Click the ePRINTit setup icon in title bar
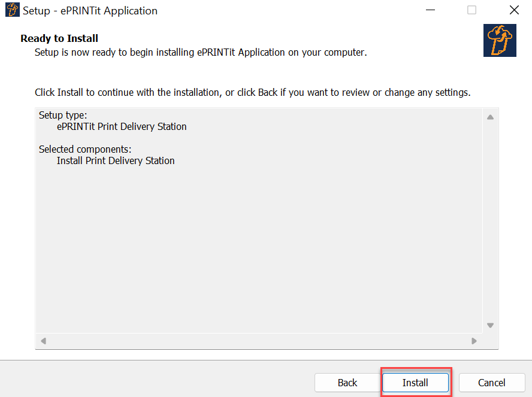 [12, 10]
